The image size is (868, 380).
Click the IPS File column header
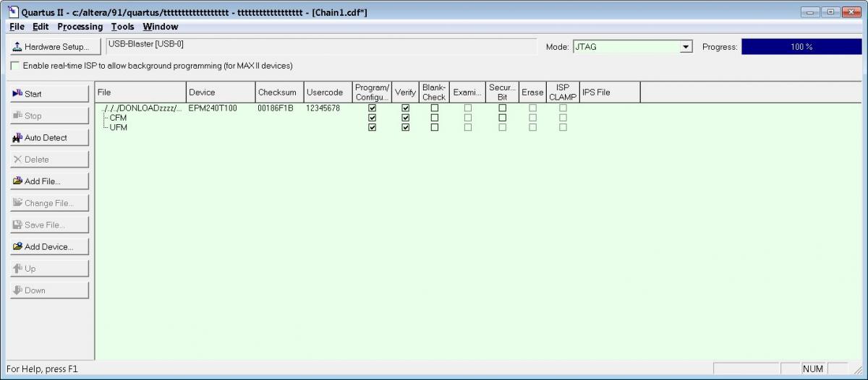(610, 92)
